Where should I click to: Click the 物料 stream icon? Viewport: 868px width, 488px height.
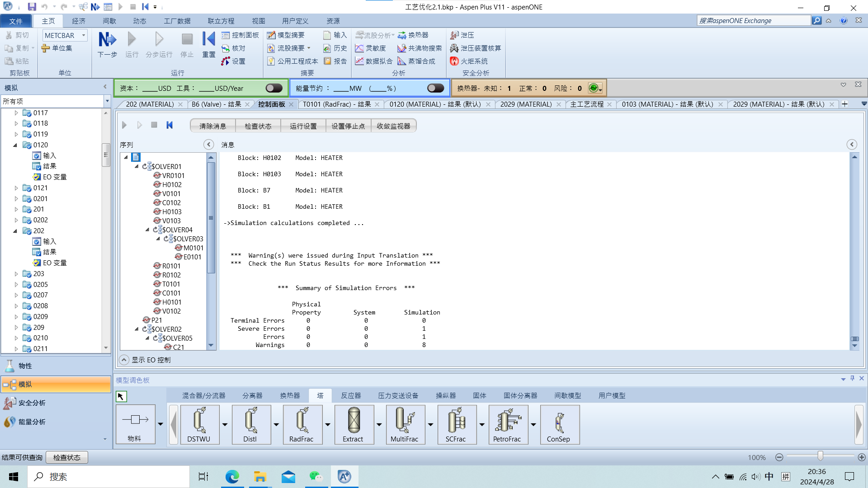click(135, 424)
